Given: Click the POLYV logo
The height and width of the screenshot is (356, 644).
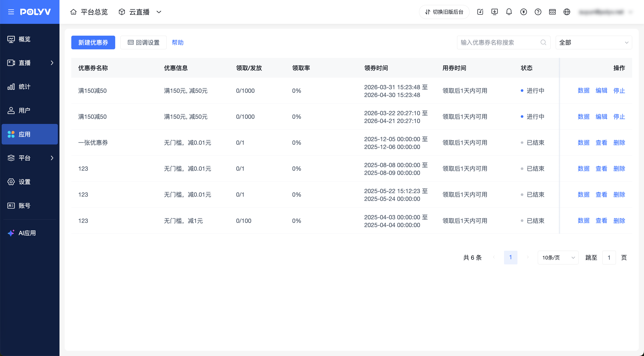Looking at the screenshot, I should pyautogui.click(x=35, y=12).
